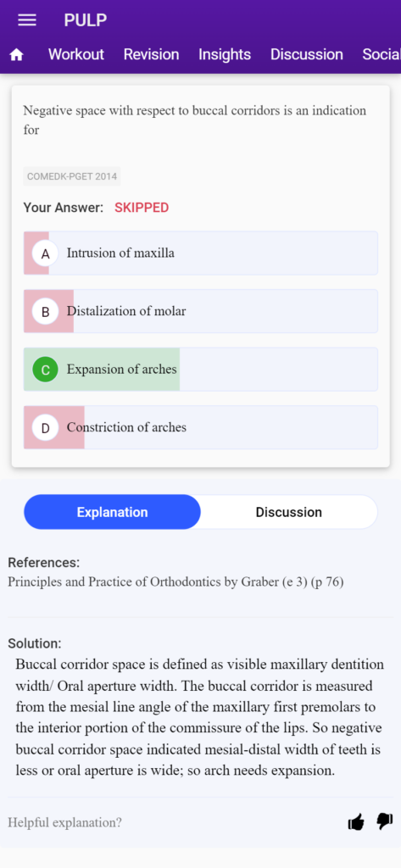This screenshot has width=401, height=868.
Task: Select option B circle
Action: coord(46,312)
